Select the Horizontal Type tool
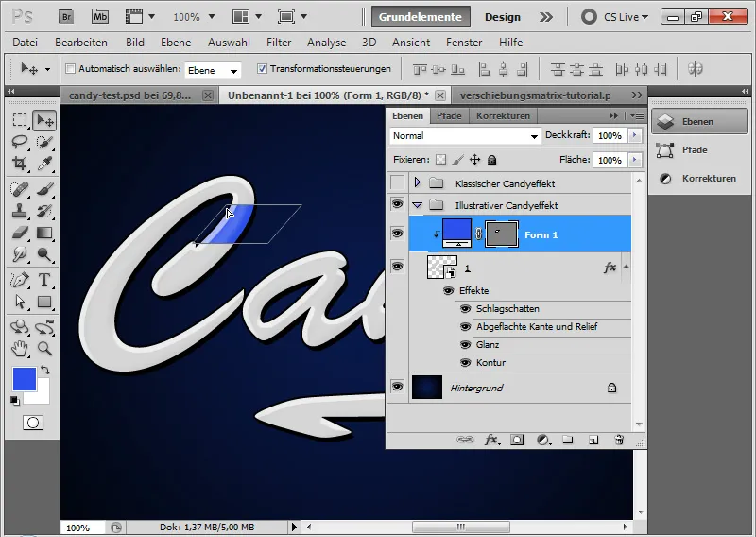Image resolution: width=756 pixels, height=537 pixels. [44, 280]
